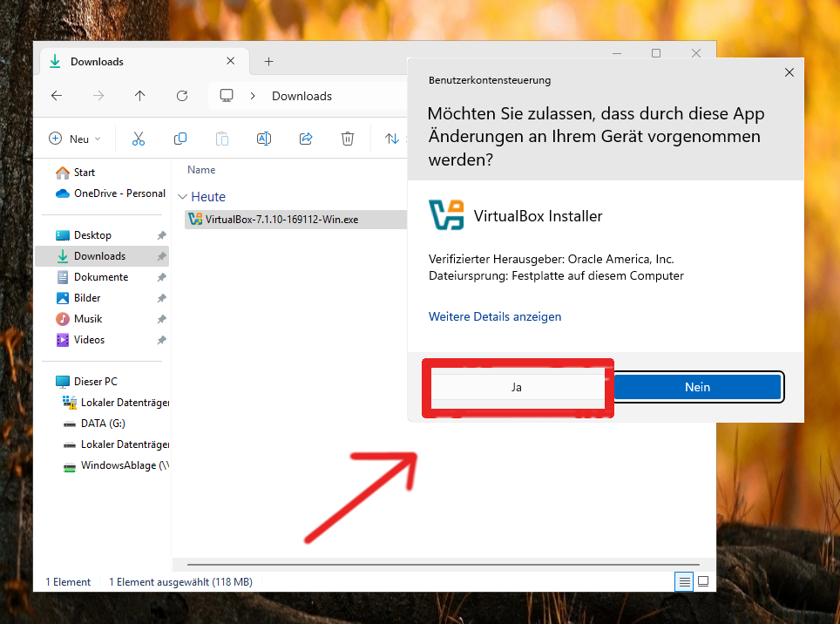Click Nein to deny changes
The image size is (840, 624).
pyautogui.click(x=697, y=387)
